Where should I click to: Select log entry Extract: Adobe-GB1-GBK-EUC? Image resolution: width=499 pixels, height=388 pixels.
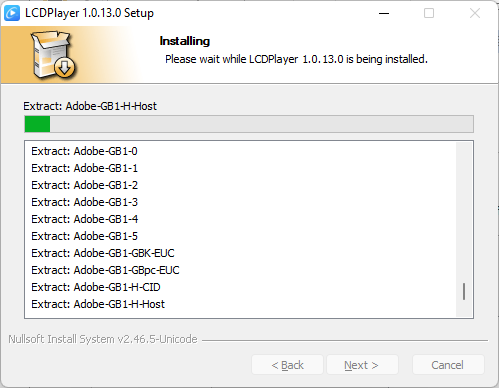coord(103,253)
